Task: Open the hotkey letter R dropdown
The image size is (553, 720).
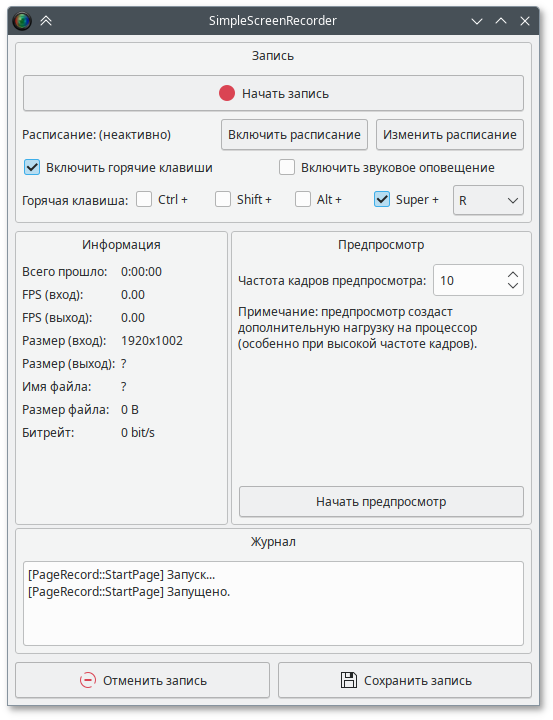Action: [x=488, y=200]
